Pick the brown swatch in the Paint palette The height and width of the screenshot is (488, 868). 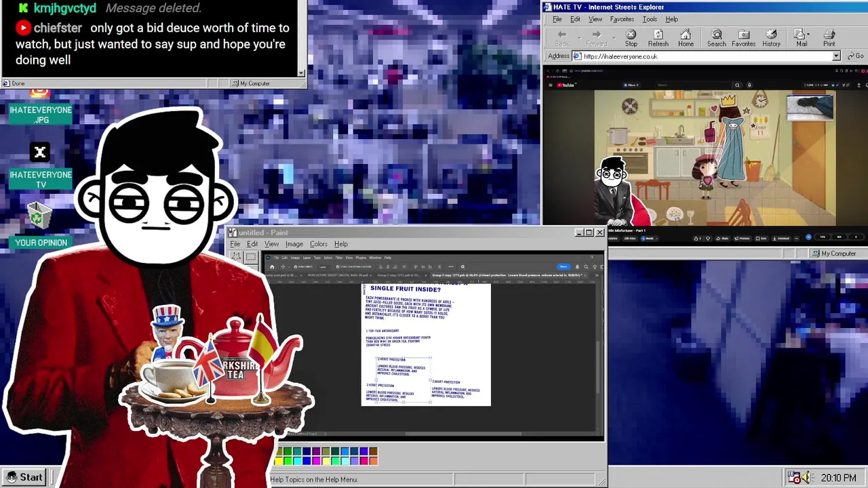point(373,451)
